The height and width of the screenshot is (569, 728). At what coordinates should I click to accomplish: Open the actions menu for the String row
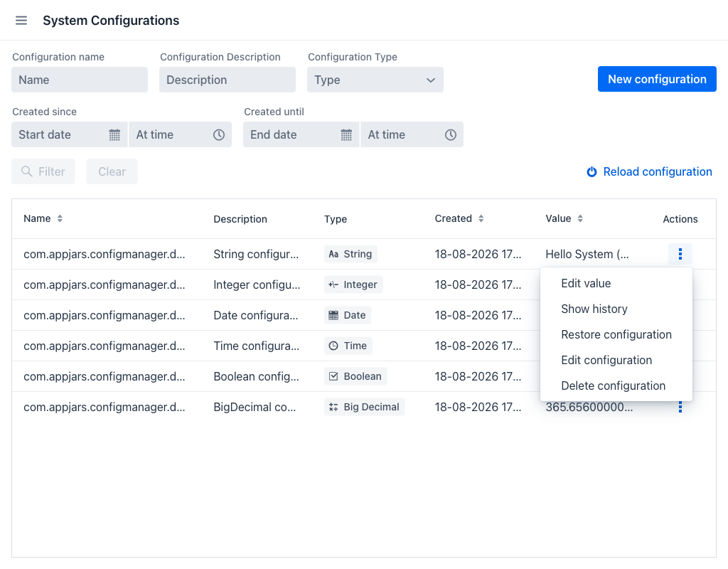(x=680, y=254)
